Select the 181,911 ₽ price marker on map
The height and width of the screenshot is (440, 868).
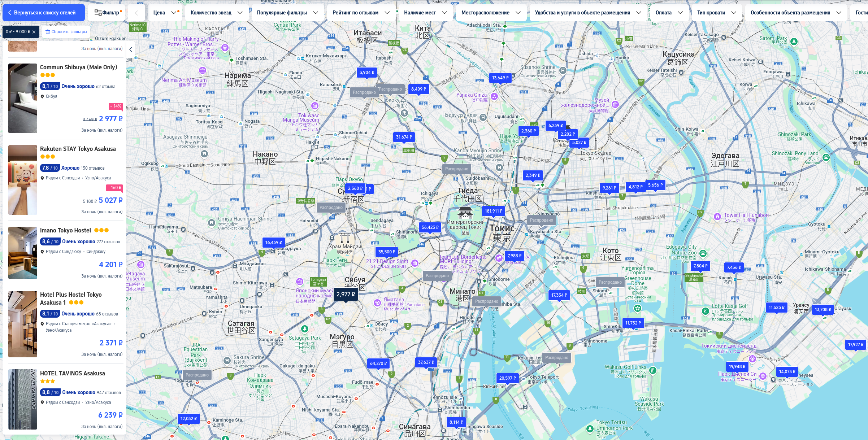493,211
